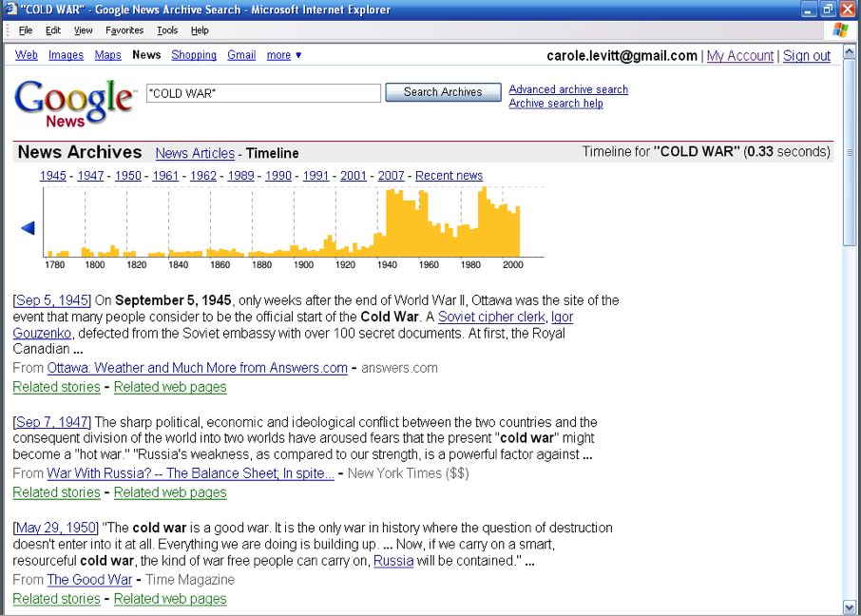
Task: Open the Sep 5, 1945 date link
Action: (x=51, y=300)
